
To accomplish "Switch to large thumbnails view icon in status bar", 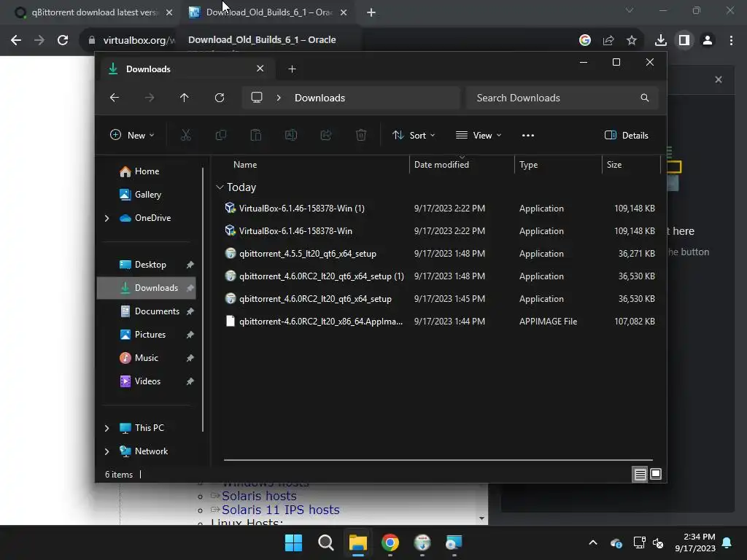I will 656,474.
